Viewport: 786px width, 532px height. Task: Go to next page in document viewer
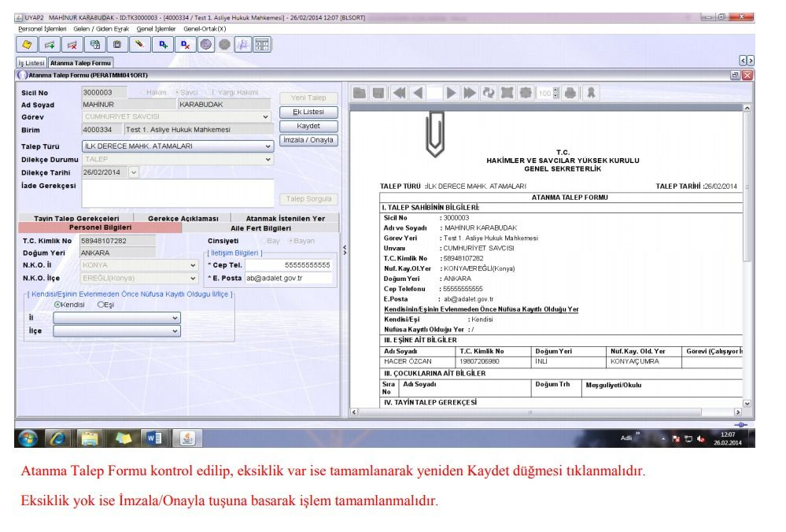pos(451,93)
